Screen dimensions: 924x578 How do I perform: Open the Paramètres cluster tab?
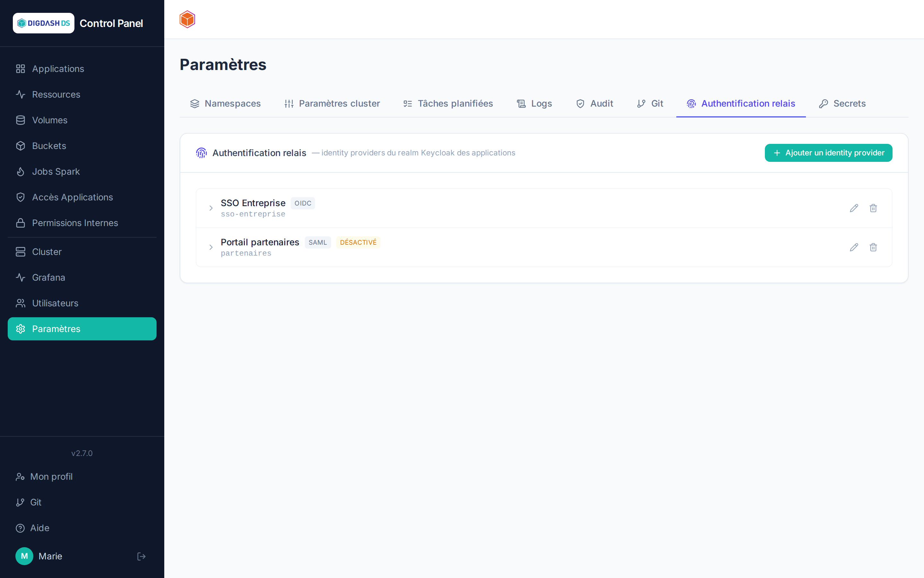pyautogui.click(x=332, y=104)
